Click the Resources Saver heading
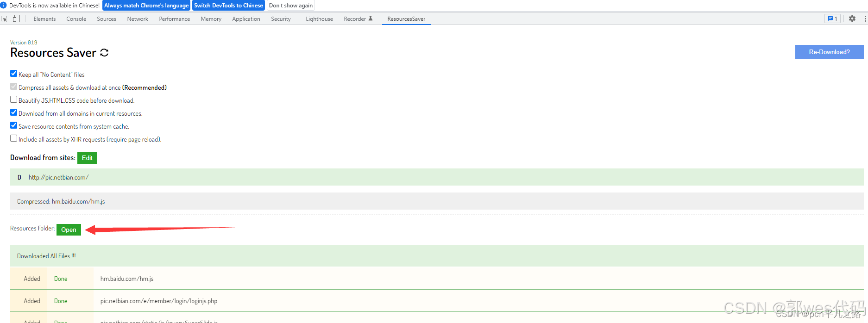 tap(53, 53)
